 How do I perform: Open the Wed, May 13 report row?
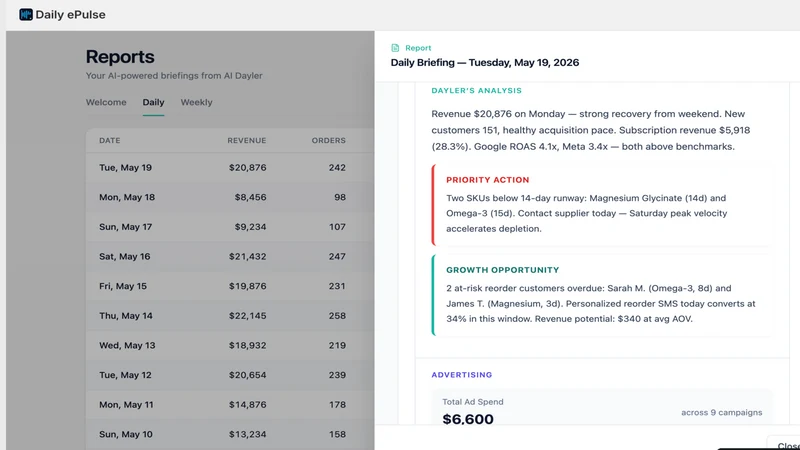(x=230, y=345)
